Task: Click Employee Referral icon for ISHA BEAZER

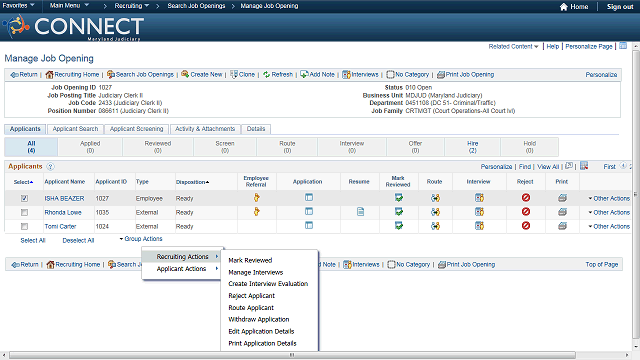Action: point(256,198)
